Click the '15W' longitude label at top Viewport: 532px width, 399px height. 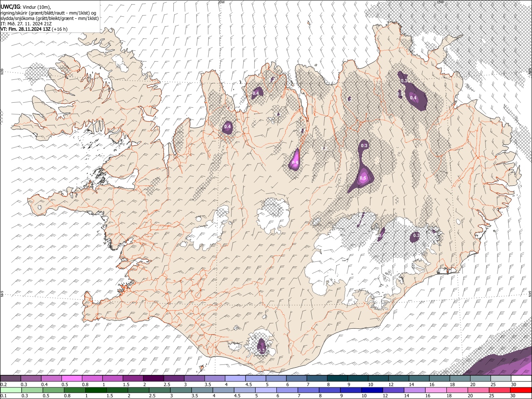[441, 2]
